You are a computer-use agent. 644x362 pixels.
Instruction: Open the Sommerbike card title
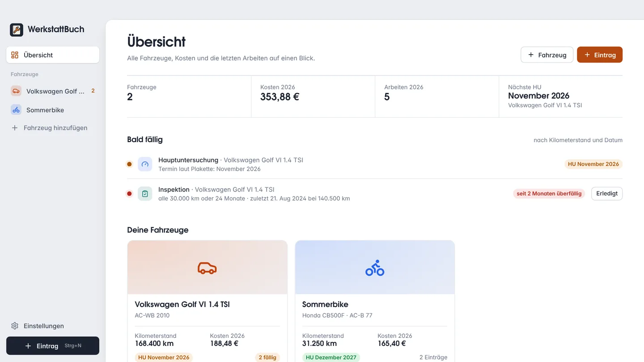325,304
